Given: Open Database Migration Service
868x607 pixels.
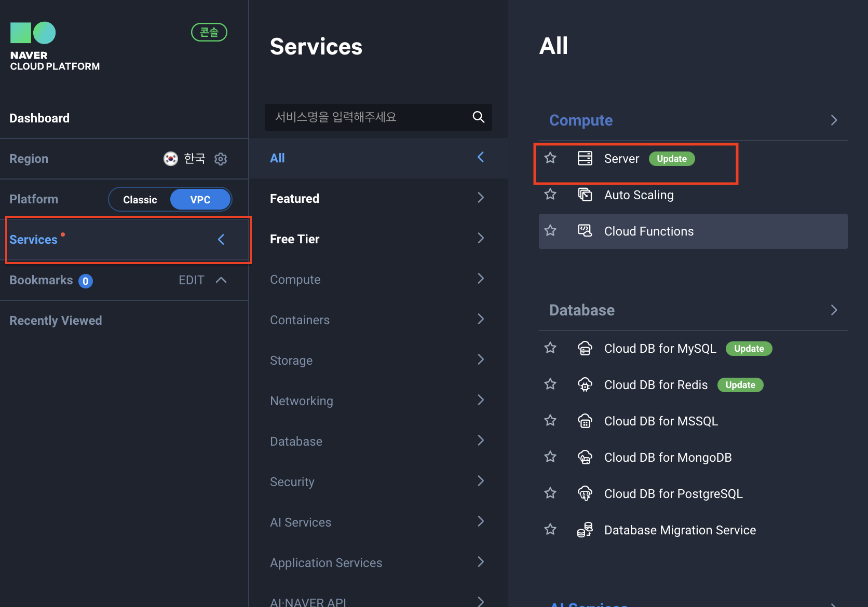Looking at the screenshot, I should point(680,530).
